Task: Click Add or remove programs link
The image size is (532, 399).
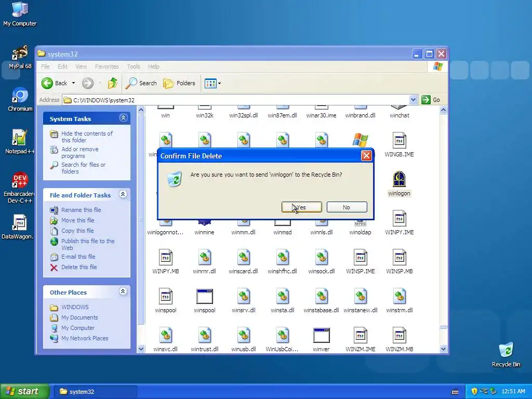Action: click(x=79, y=152)
